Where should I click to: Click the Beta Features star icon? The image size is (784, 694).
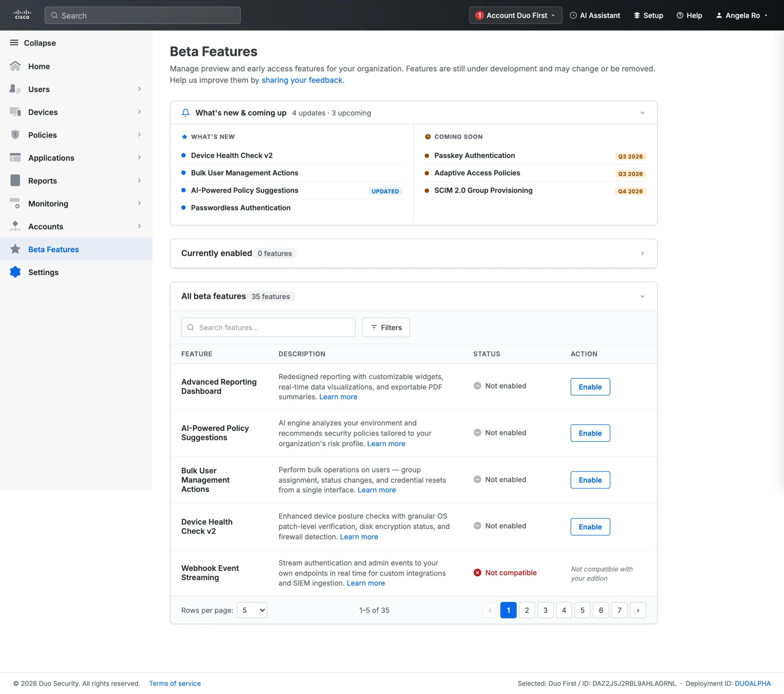click(15, 249)
